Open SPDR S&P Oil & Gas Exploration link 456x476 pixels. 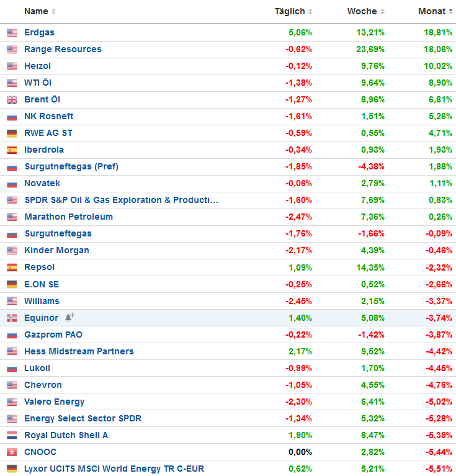coord(121,200)
